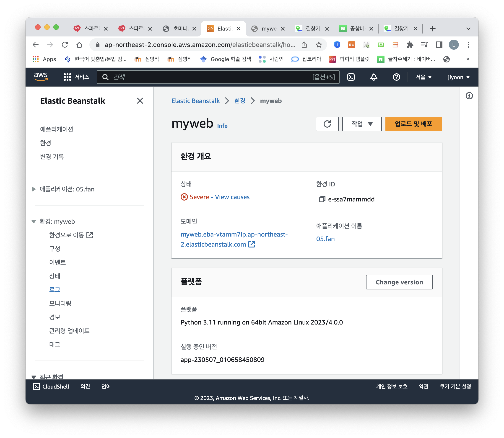Viewport: 504px width, 438px height.
Task: Open the 언어 language setting in footer
Action: tap(106, 386)
